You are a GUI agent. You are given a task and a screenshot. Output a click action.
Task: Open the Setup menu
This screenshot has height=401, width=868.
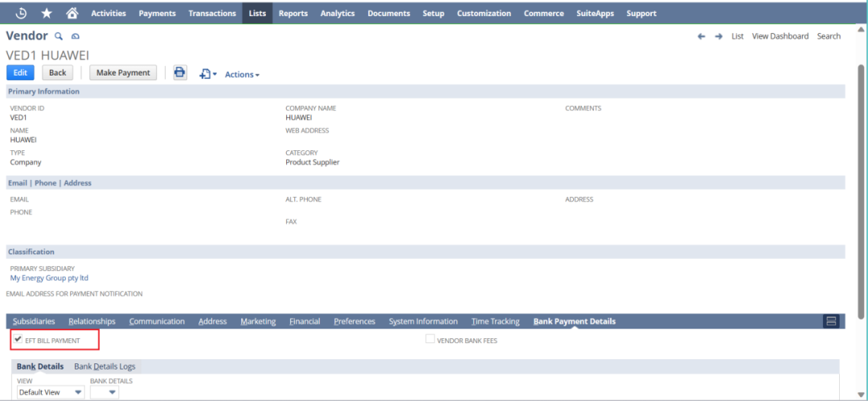click(x=433, y=14)
